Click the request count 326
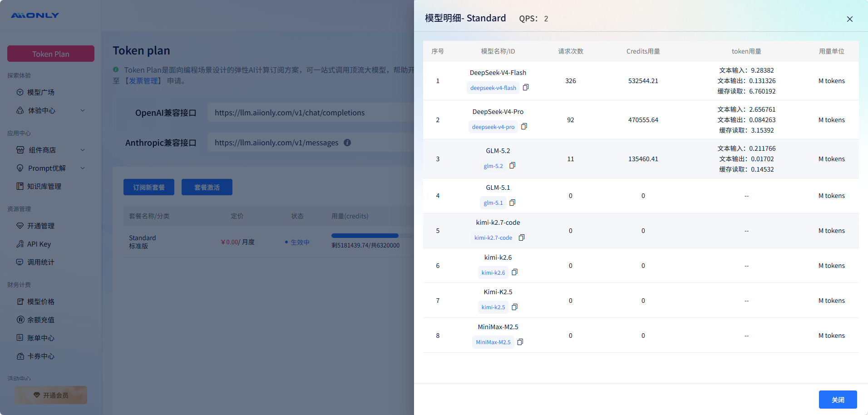This screenshot has width=868, height=415. pos(571,81)
